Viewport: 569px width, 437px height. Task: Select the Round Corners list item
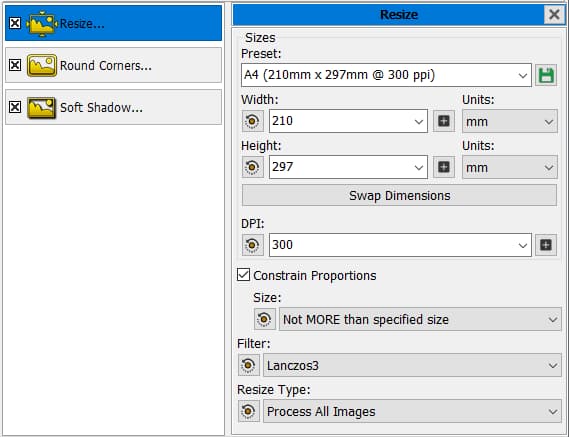(x=113, y=65)
